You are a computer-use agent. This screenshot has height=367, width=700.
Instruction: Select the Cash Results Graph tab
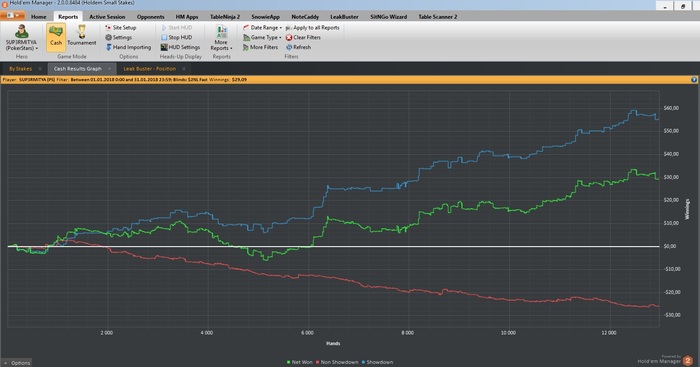[78, 69]
